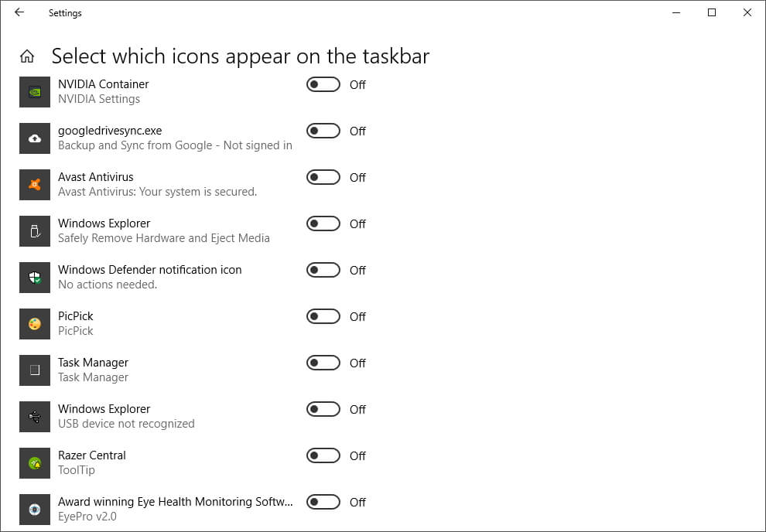The width and height of the screenshot is (766, 532).
Task: Click the Avast Antivirus icon
Action: (35, 185)
